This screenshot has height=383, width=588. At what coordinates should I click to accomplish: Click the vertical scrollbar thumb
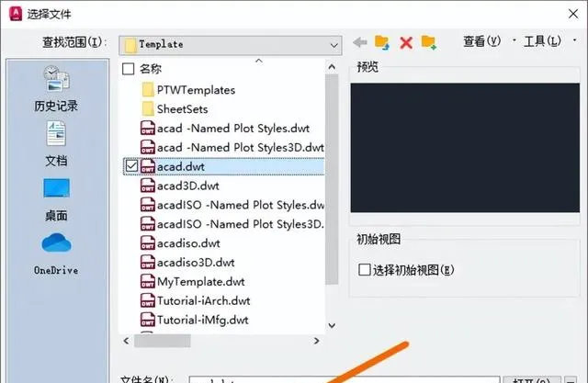click(332, 179)
